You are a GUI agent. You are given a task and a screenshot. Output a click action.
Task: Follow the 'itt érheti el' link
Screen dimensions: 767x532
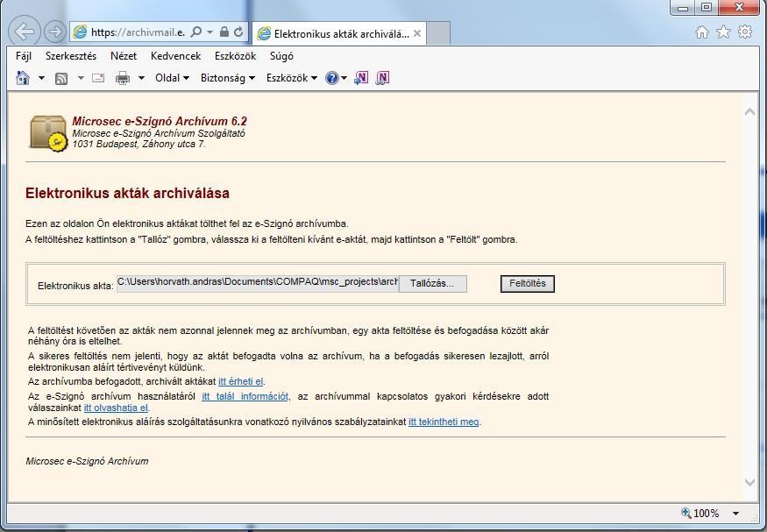(x=241, y=381)
